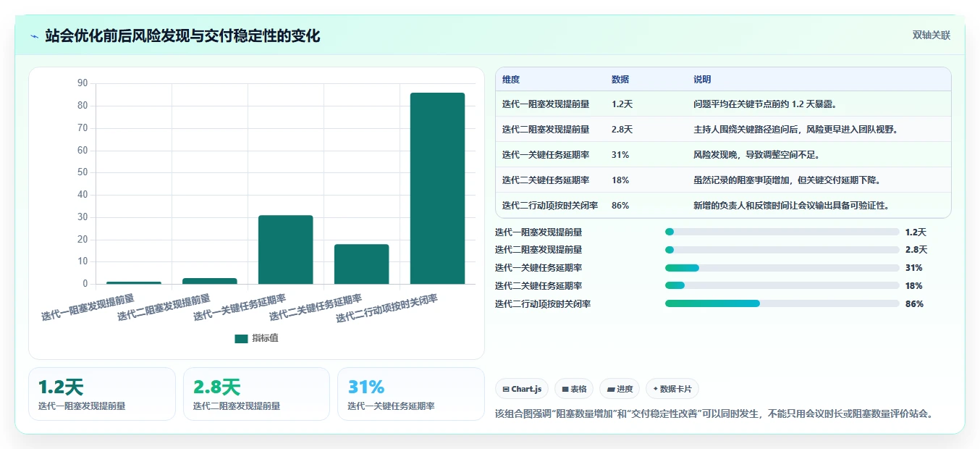Open the 2.8天 data card
This screenshot has width=980, height=449.
click(x=256, y=394)
